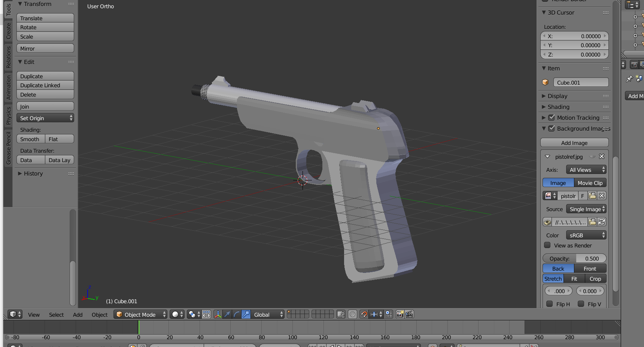Screen dimensions: 644x347
Task: Browse image datablock for pistolr
Action: click(x=550, y=196)
